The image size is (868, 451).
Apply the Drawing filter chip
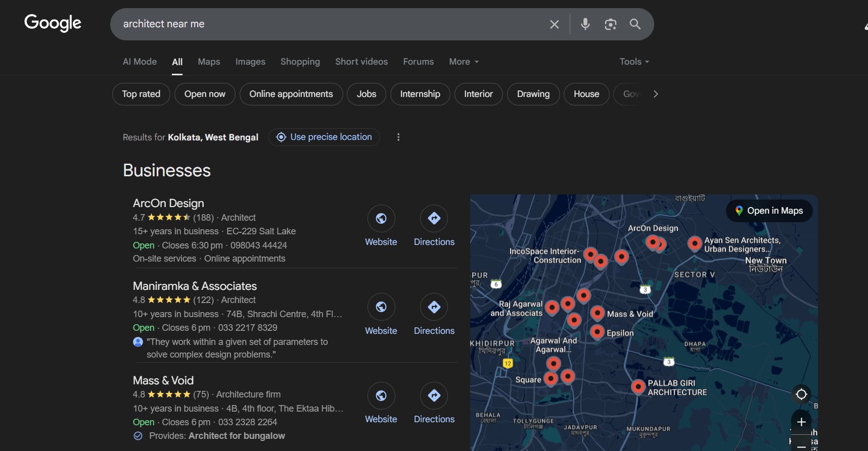pos(533,94)
